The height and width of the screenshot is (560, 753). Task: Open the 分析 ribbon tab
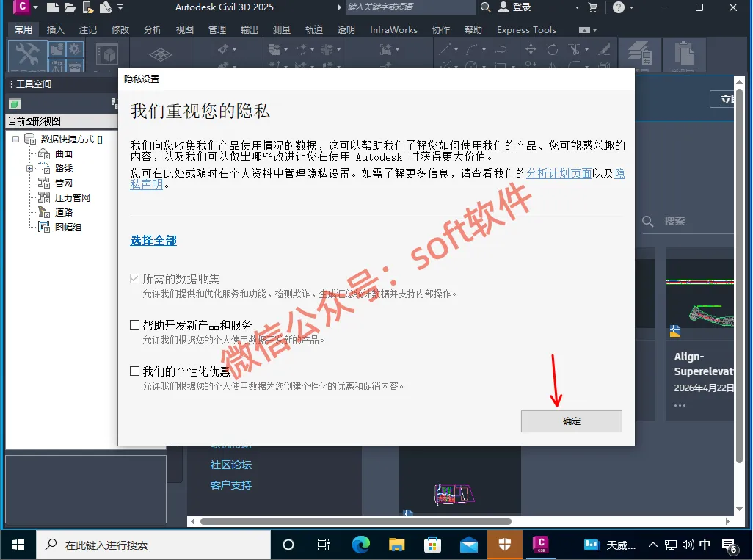(x=152, y=30)
